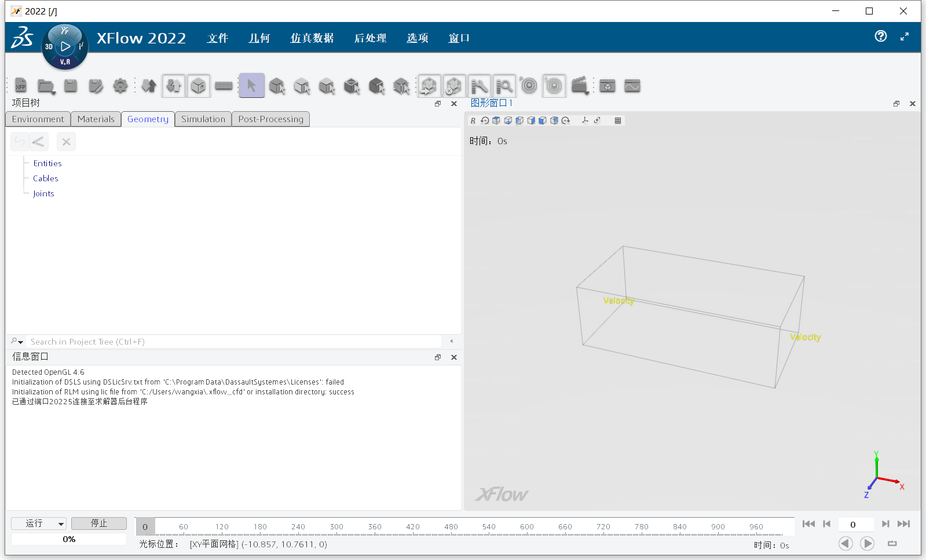Select Joints in the project tree

click(x=43, y=193)
